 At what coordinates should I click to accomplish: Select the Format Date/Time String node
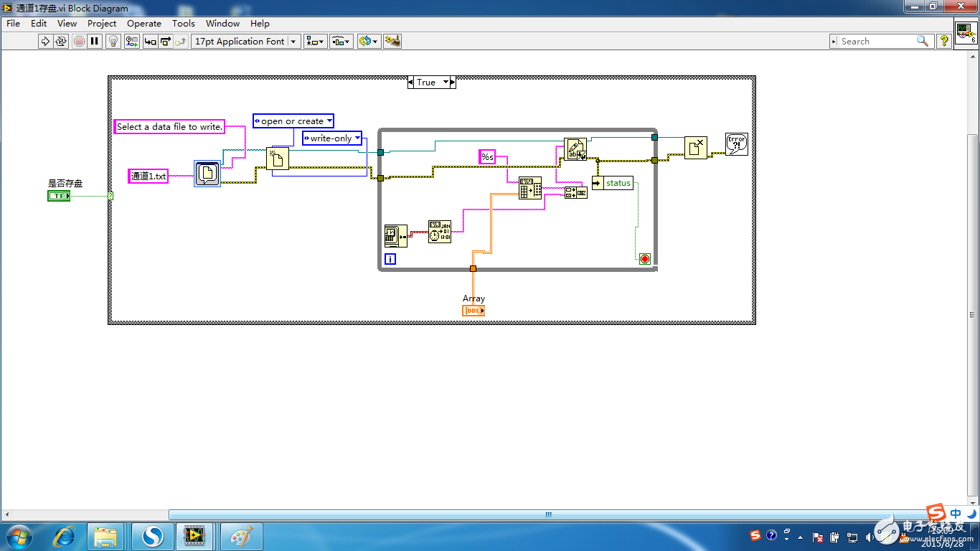[x=440, y=232]
